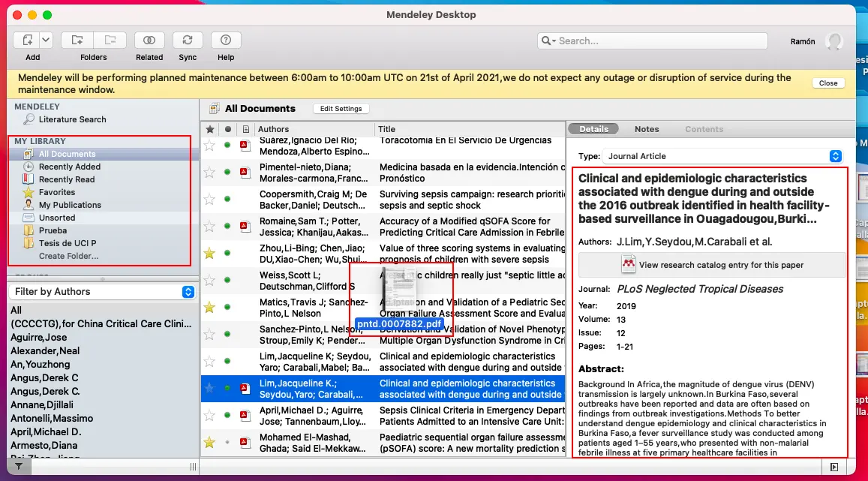868x481 pixels.
Task: Open Help from the toolbar
Action: [x=226, y=41]
